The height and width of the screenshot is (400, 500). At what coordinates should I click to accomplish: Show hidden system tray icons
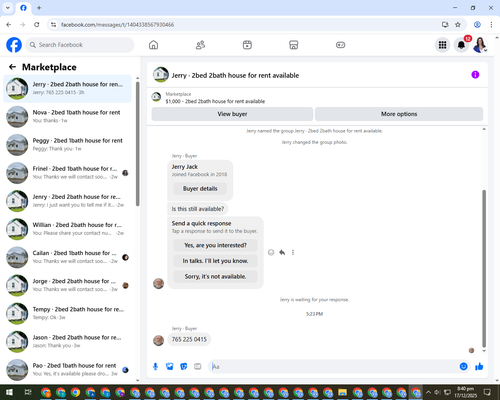428,392
